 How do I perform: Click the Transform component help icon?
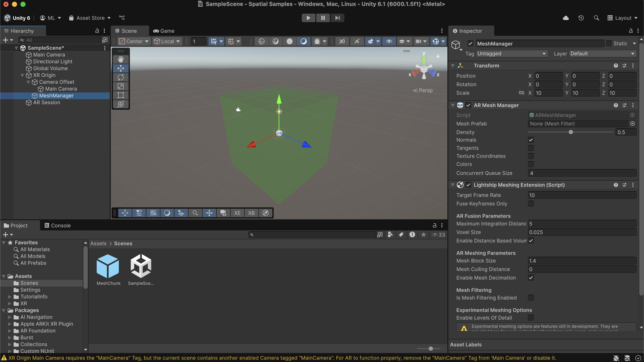click(x=615, y=66)
